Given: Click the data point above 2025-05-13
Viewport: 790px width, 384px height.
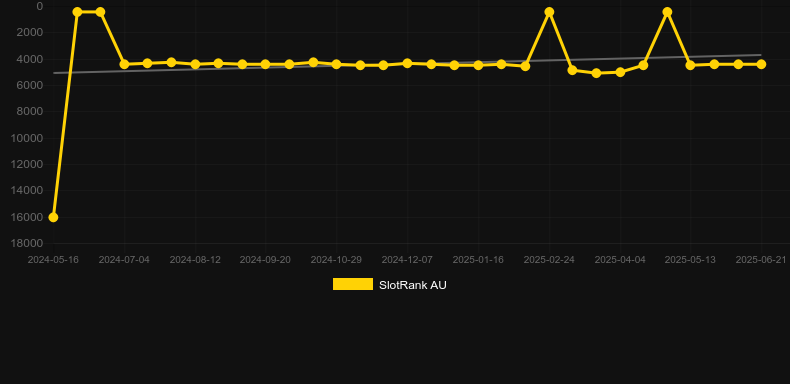Looking at the screenshot, I should (x=690, y=65).
